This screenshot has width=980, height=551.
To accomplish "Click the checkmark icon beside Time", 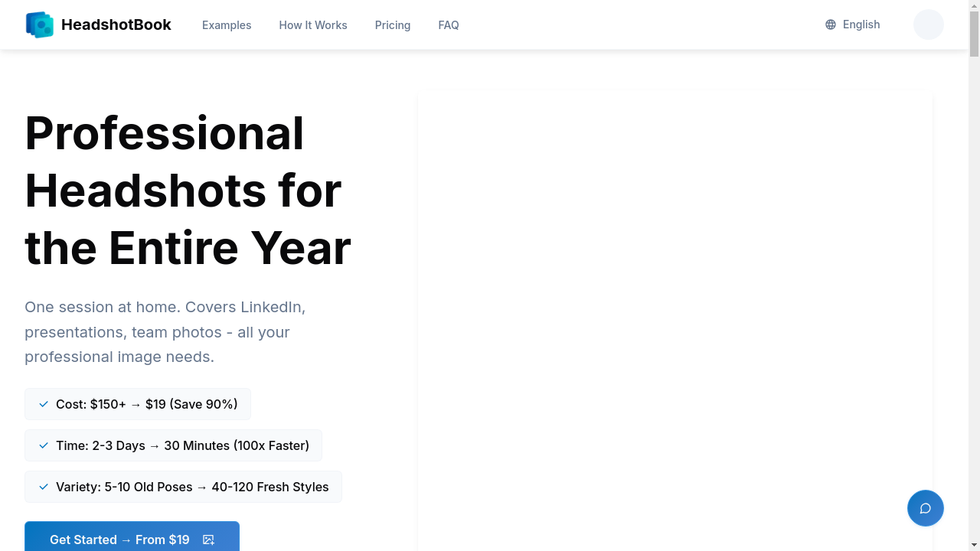I will (44, 445).
